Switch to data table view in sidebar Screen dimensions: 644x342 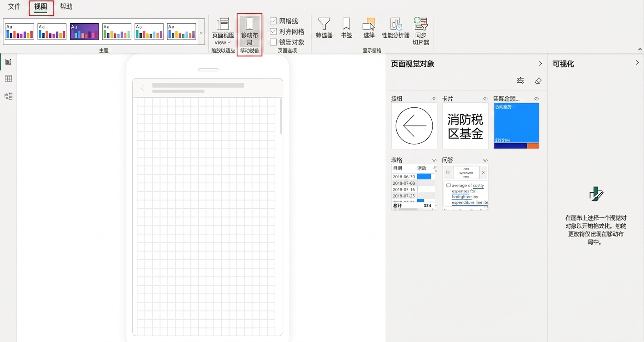pos(8,79)
